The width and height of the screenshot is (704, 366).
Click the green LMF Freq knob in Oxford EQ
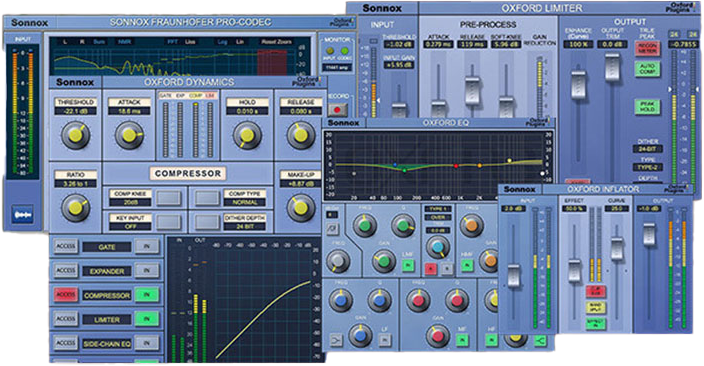tap(364, 225)
